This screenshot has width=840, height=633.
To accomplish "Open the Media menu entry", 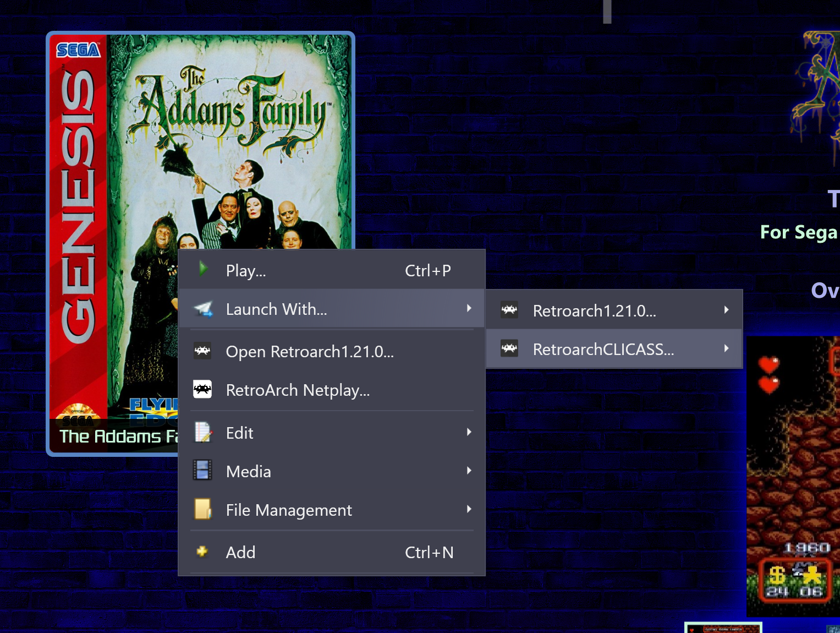I will coord(332,471).
